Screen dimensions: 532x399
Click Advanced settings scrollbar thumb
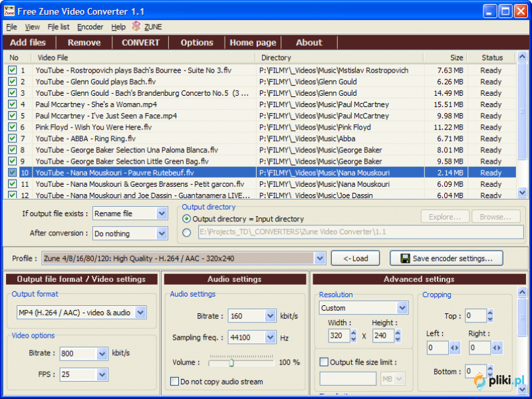[x=522, y=318]
